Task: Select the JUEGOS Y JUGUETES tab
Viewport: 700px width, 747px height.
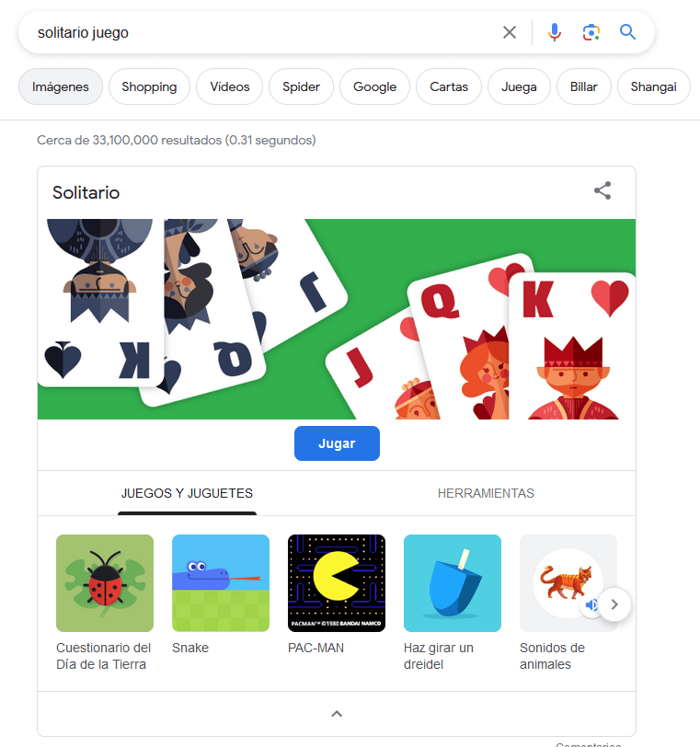Action: (187, 493)
